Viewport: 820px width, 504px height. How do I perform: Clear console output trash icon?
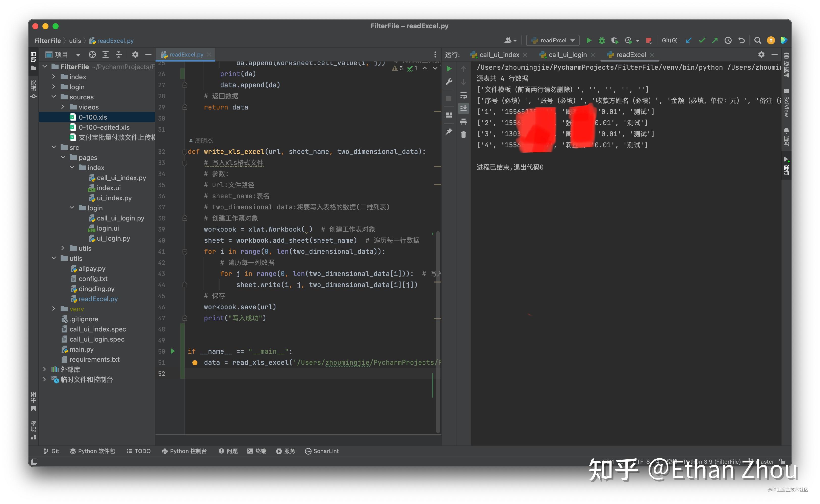463,134
